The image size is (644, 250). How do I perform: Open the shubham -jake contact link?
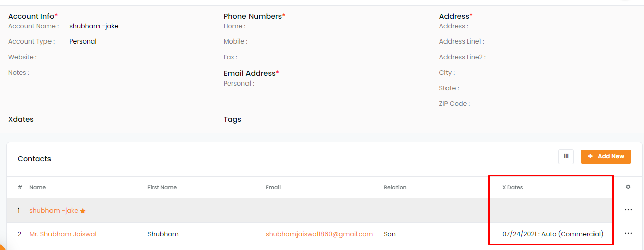click(54, 210)
